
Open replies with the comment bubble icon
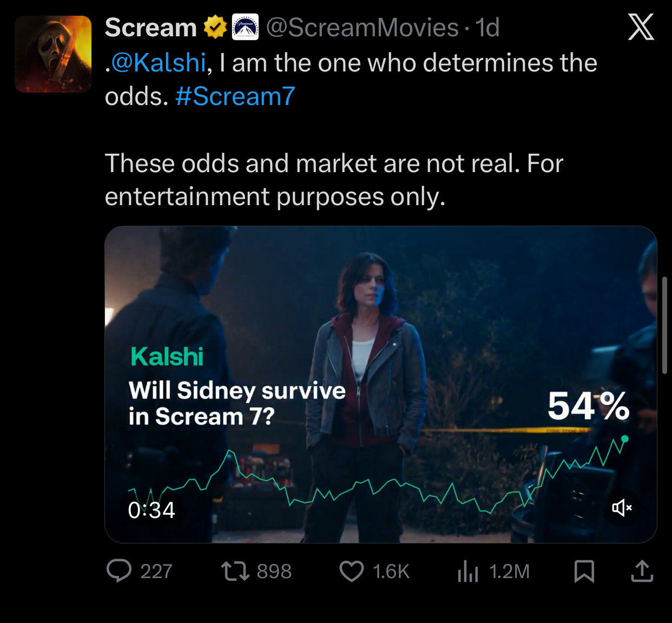click(x=119, y=571)
